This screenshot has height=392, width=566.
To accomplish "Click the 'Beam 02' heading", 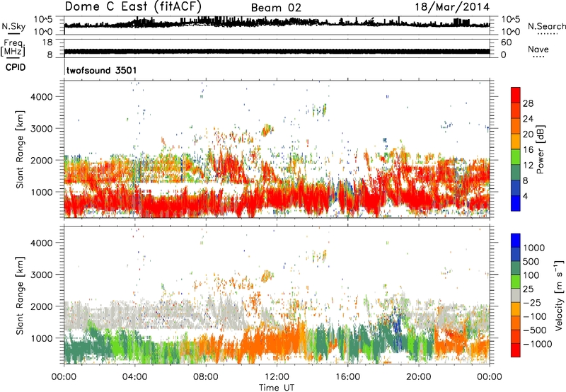I will 276,8.
